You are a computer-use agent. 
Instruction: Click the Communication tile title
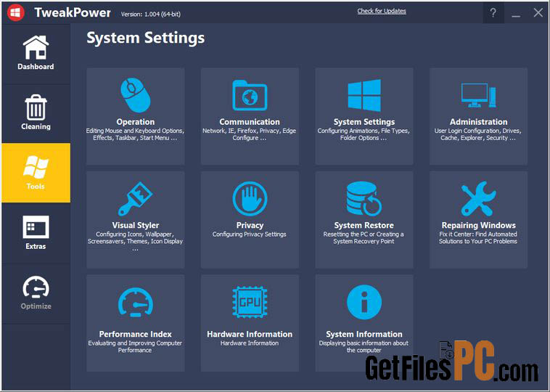pos(250,122)
